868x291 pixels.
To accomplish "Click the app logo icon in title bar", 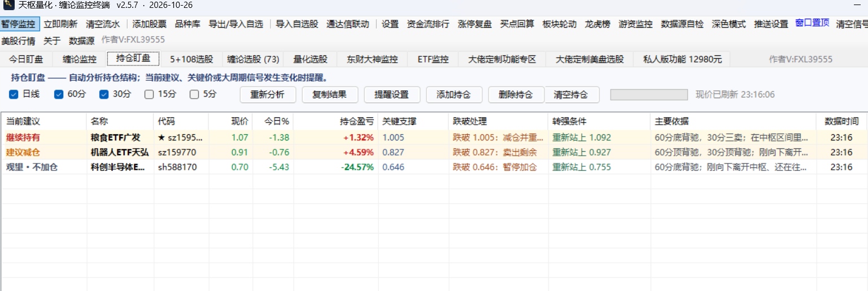I will click(8, 6).
